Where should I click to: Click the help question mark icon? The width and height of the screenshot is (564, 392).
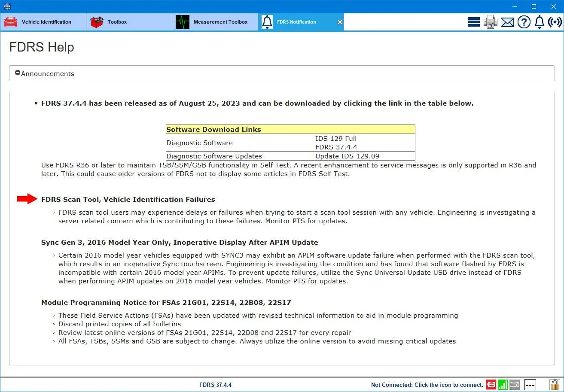coord(524,22)
